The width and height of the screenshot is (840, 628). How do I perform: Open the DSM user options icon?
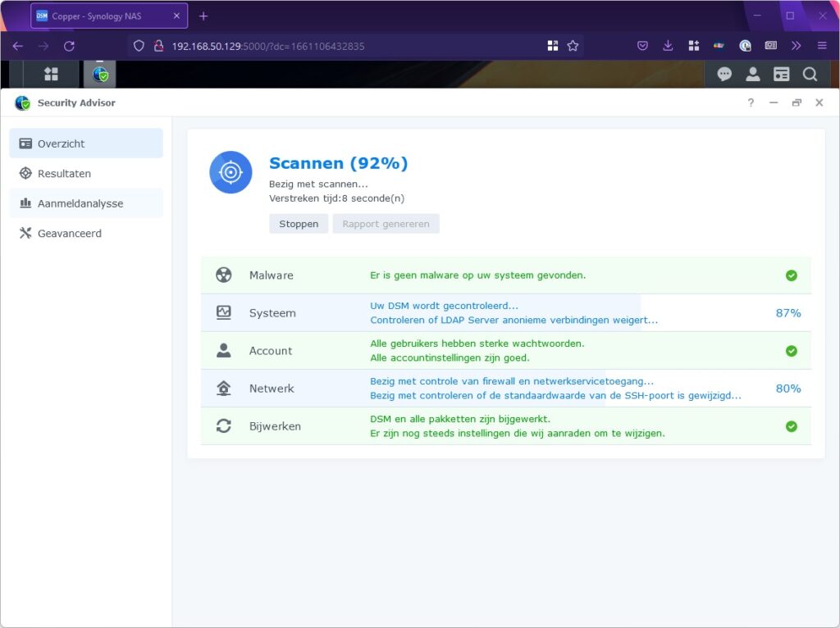753,74
